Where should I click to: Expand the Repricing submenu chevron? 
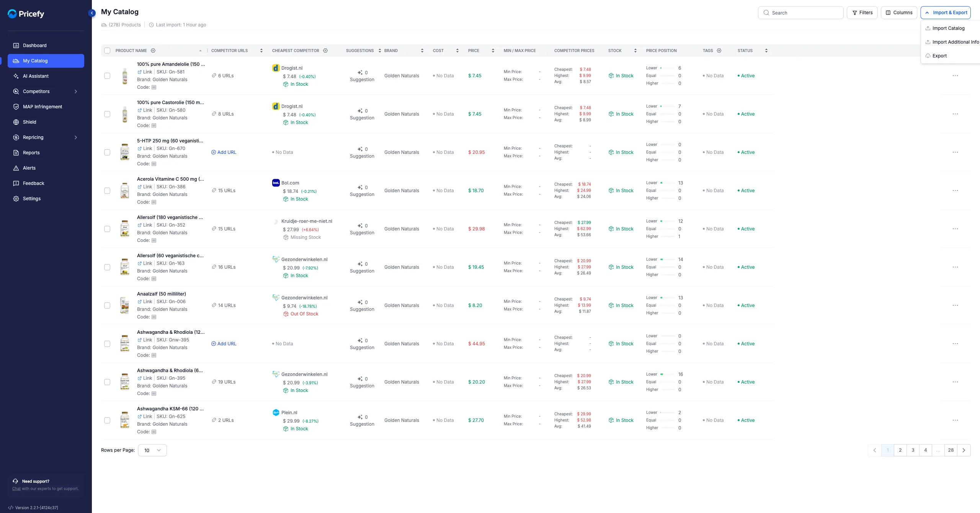tap(76, 137)
